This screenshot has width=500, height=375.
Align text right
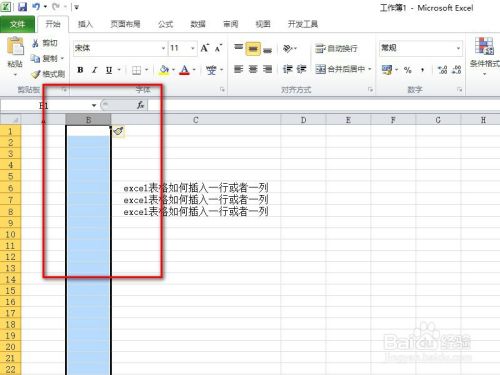[267, 69]
